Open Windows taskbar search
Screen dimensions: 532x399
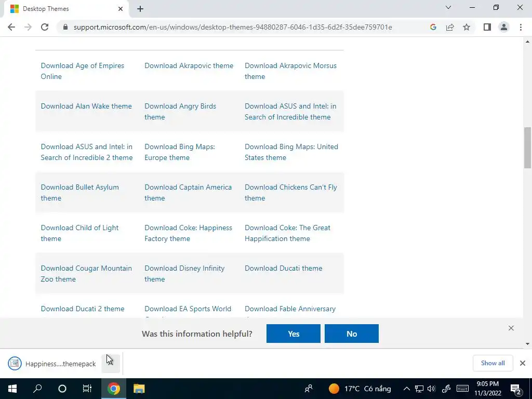tap(37, 389)
